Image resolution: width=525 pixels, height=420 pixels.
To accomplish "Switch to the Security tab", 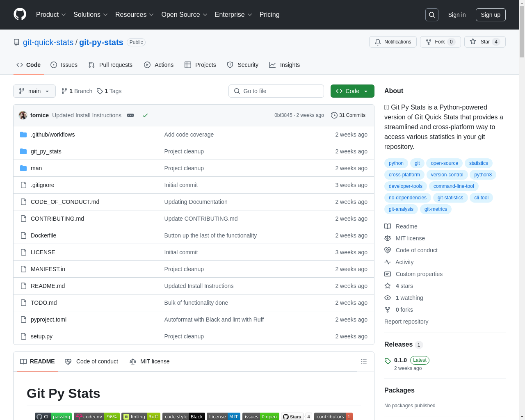I will click(x=243, y=65).
